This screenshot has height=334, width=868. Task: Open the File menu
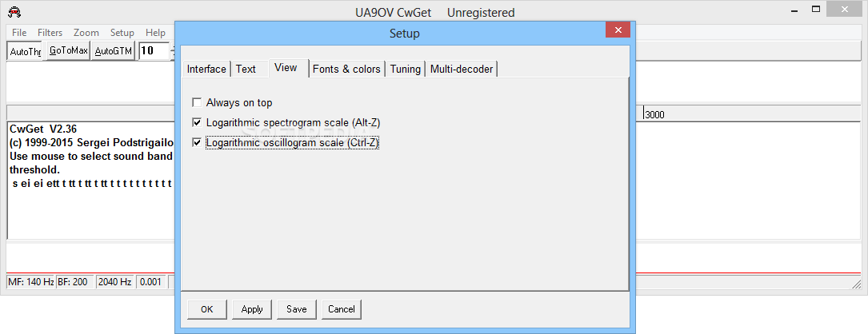point(19,33)
